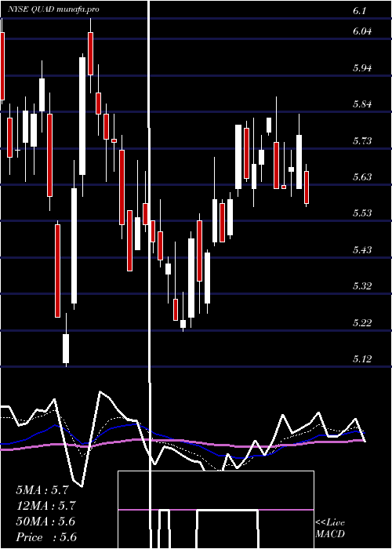The height and width of the screenshot is (549, 392).
Task: Click the '50MA : 5.6' reading
Action: [45, 522]
